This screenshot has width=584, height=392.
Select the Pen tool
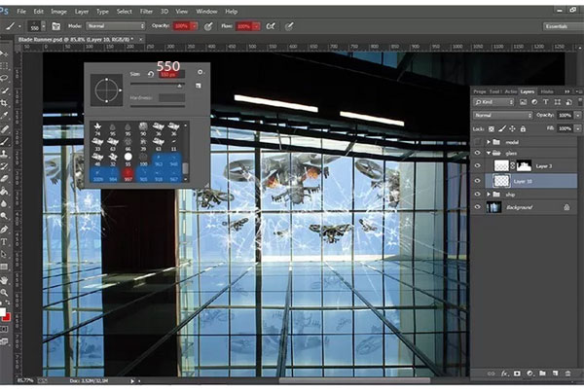click(5, 229)
